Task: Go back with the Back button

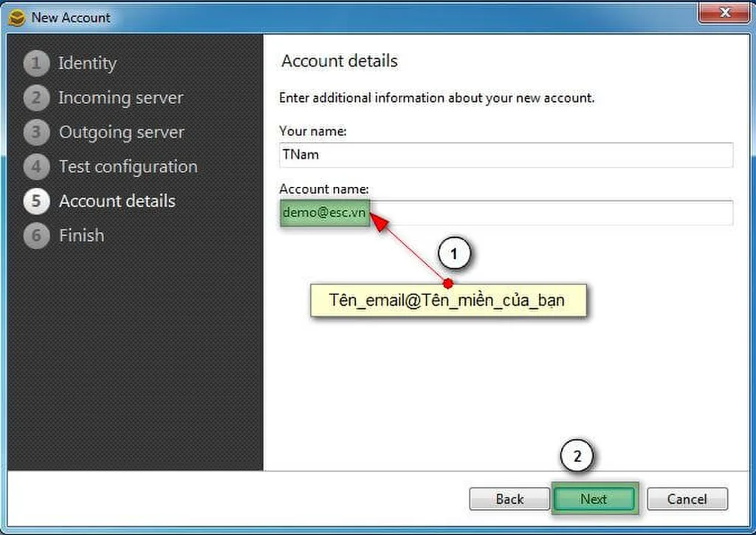Action: pos(509,499)
